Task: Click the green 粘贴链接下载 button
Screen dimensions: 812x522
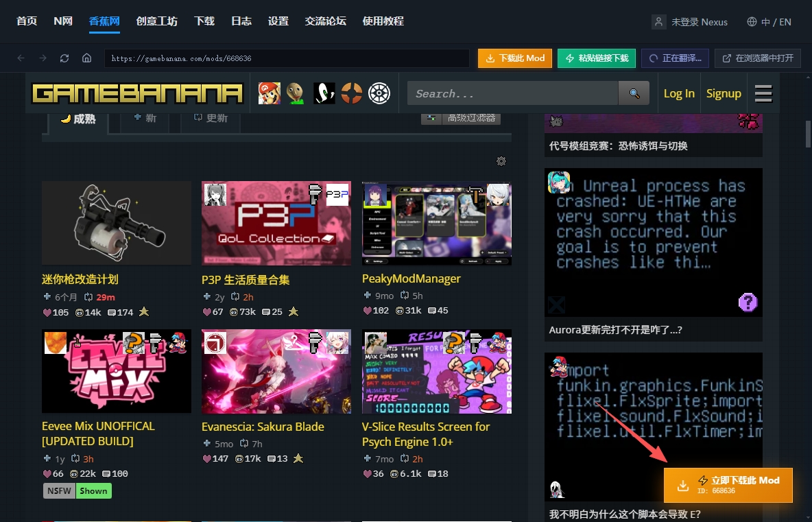Action: (597, 58)
